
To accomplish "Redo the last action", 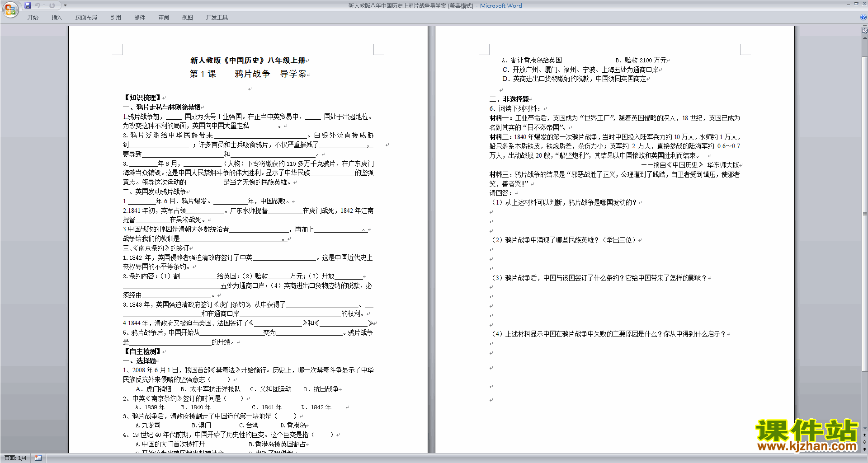I will (x=52, y=5).
